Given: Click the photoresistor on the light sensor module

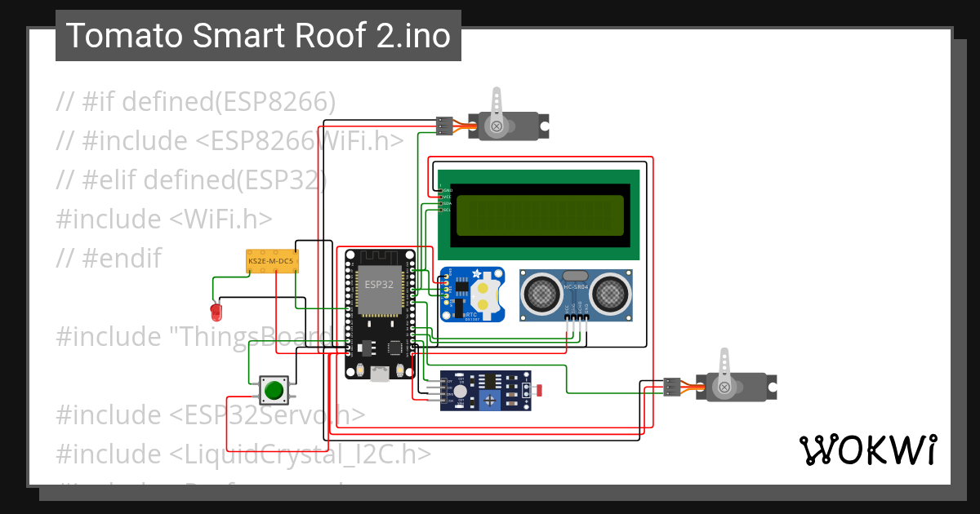Looking at the screenshot, I should [x=540, y=390].
